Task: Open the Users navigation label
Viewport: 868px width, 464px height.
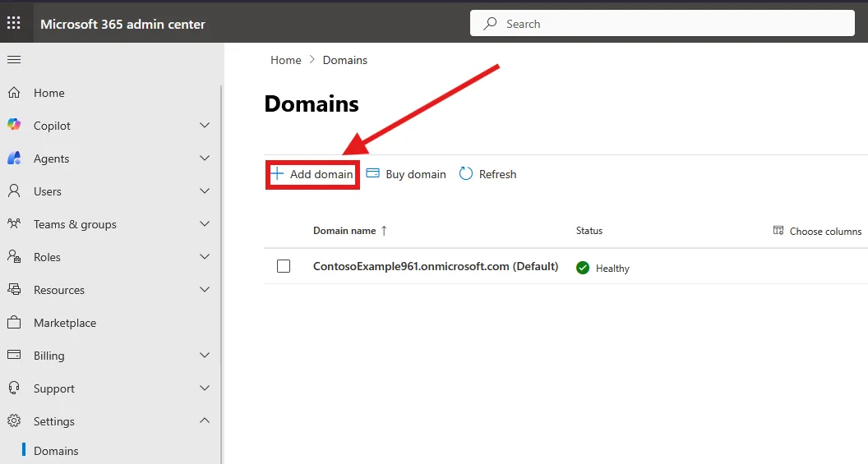Action: 48,191
